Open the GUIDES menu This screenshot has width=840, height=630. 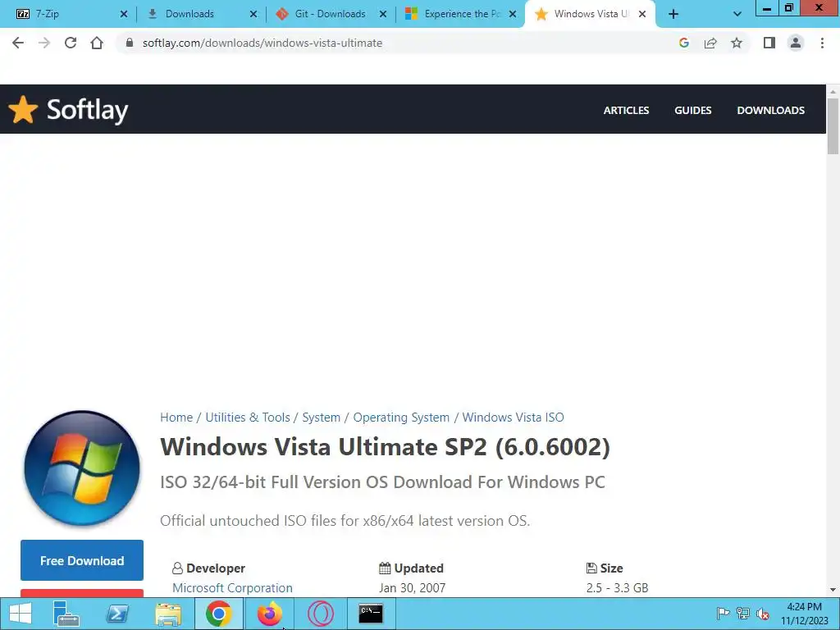[x=692, y=111]
